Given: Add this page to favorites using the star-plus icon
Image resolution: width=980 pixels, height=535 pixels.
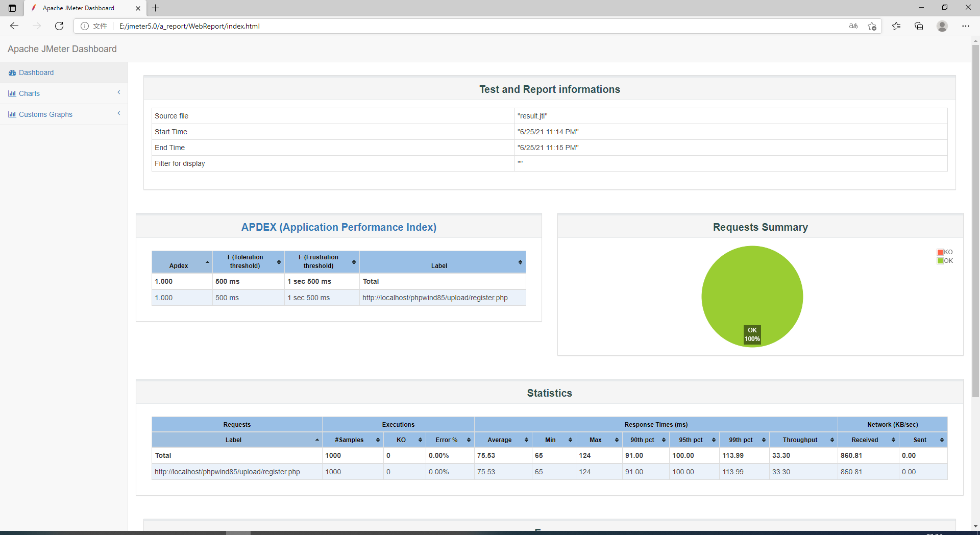Looking at the screenshot, I should (x=872, y=26).
